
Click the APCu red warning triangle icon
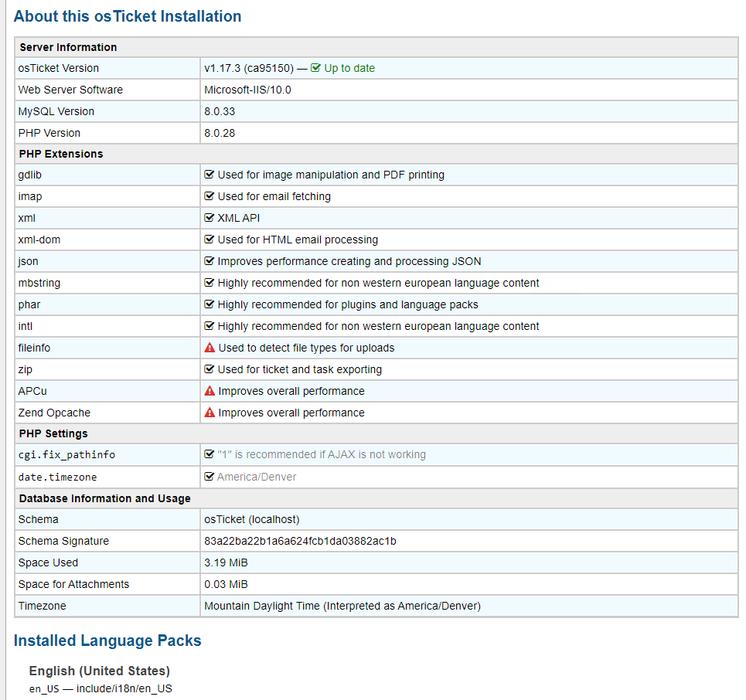(x=209, y=391)
